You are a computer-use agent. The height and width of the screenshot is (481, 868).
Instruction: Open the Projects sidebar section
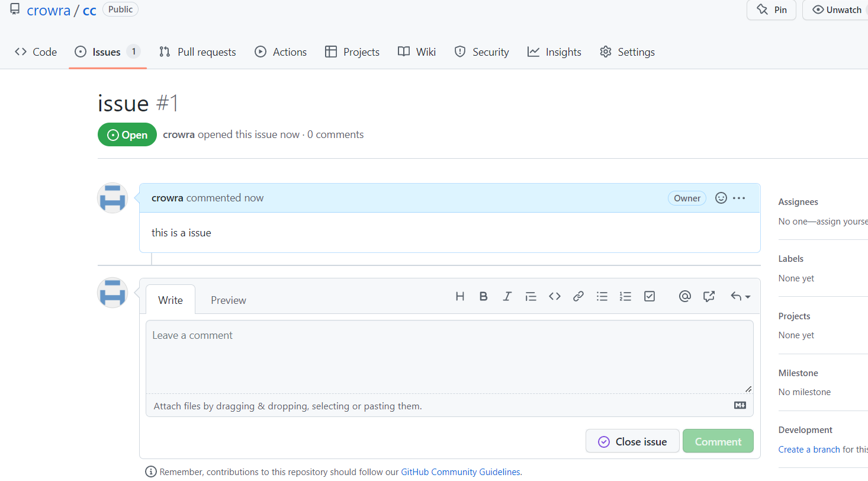[794, 316]
